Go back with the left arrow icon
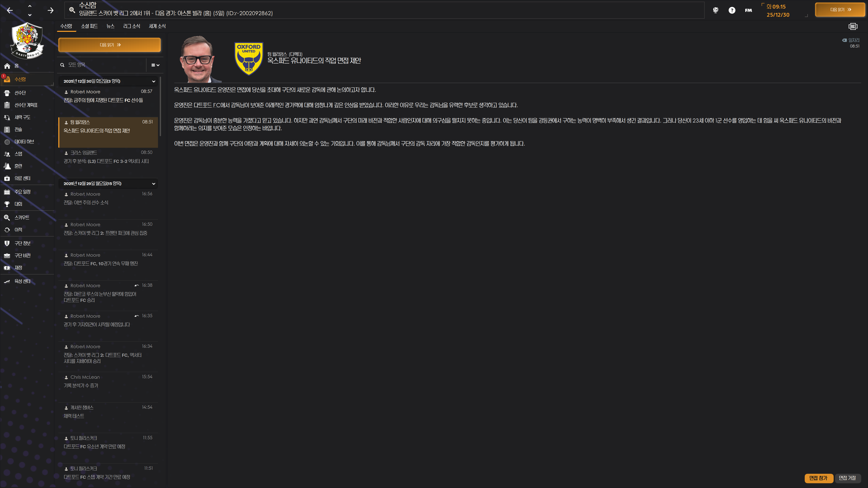The width and height of the screenshot is (868, 488). (10, 10)
